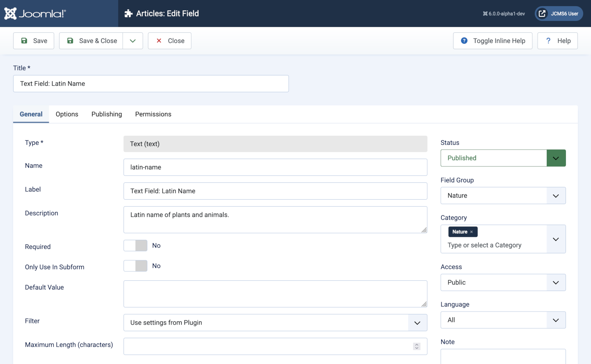Remove the Nature category tag

tap(472, 232)
